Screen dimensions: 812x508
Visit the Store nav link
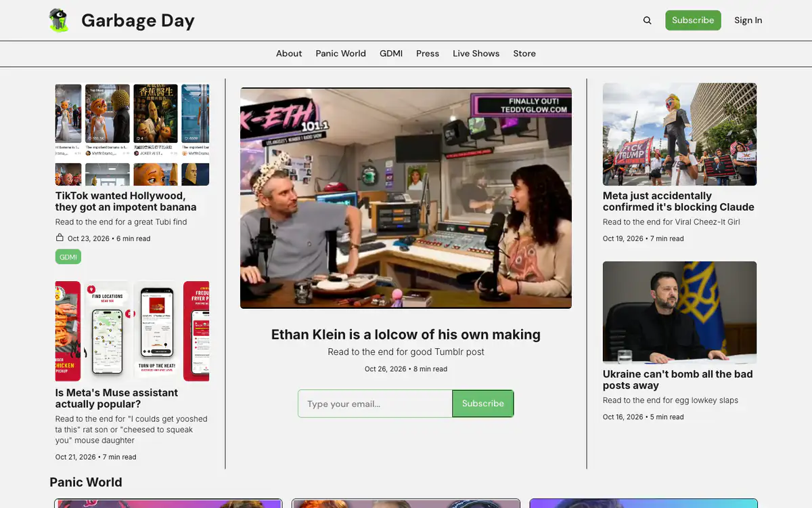[x=524, y=54]
